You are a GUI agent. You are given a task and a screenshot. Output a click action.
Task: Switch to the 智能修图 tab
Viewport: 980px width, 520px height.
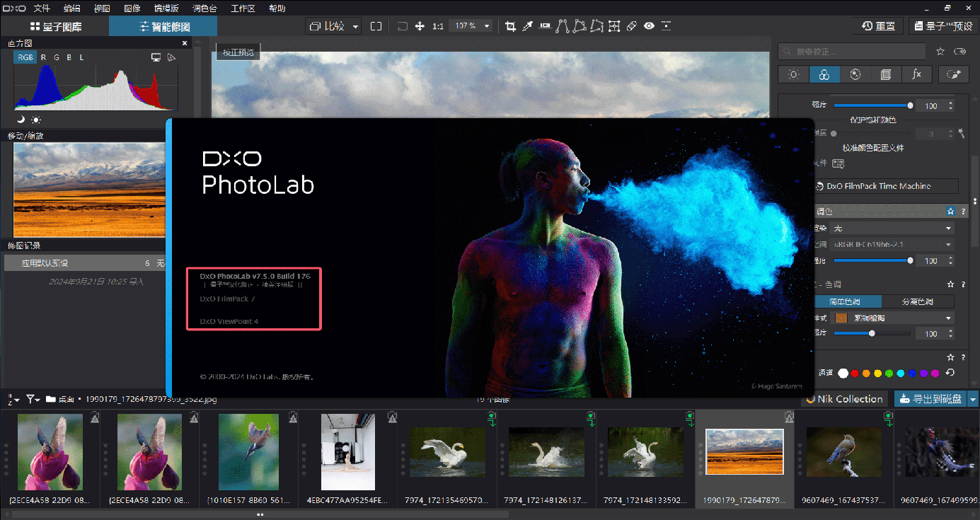[163, 26]
